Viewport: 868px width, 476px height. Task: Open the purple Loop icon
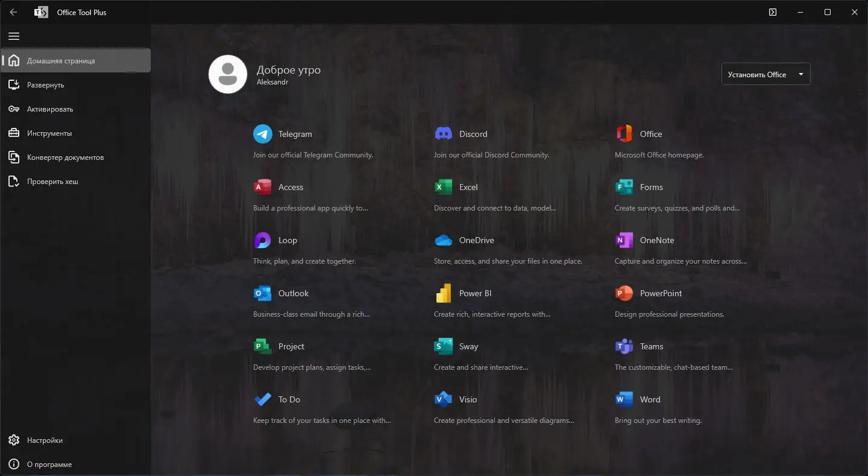coord(263,240)
